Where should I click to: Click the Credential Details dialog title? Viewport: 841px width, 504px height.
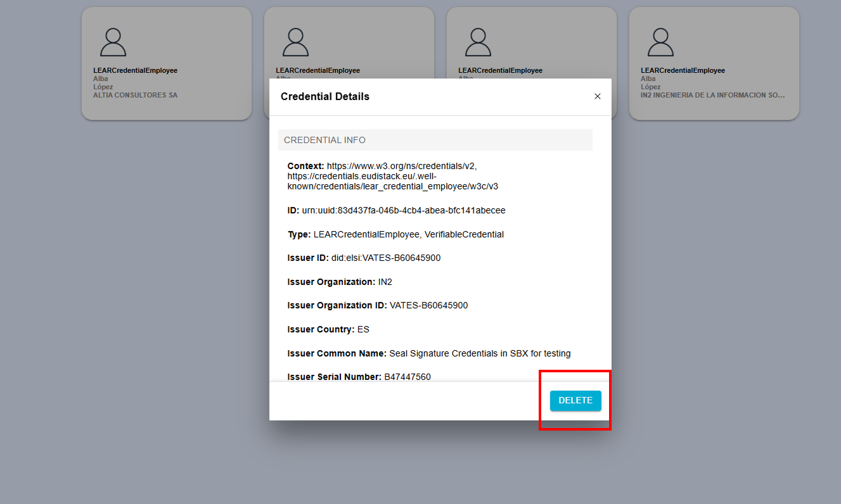click(324, 97)
